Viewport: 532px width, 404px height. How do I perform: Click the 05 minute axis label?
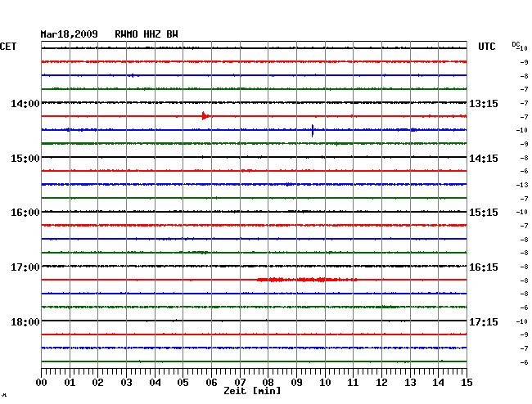[183, 382]
